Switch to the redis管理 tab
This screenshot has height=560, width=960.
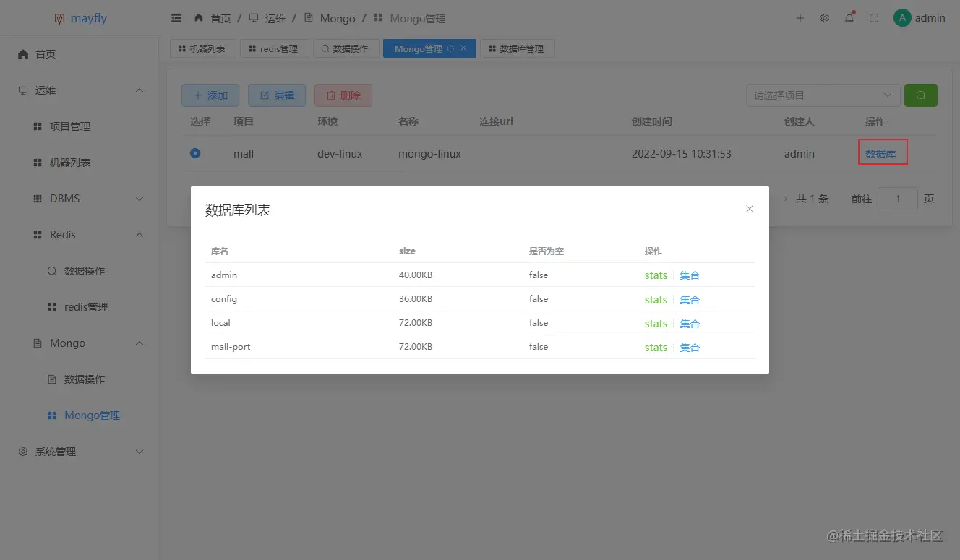click(275, 48)
